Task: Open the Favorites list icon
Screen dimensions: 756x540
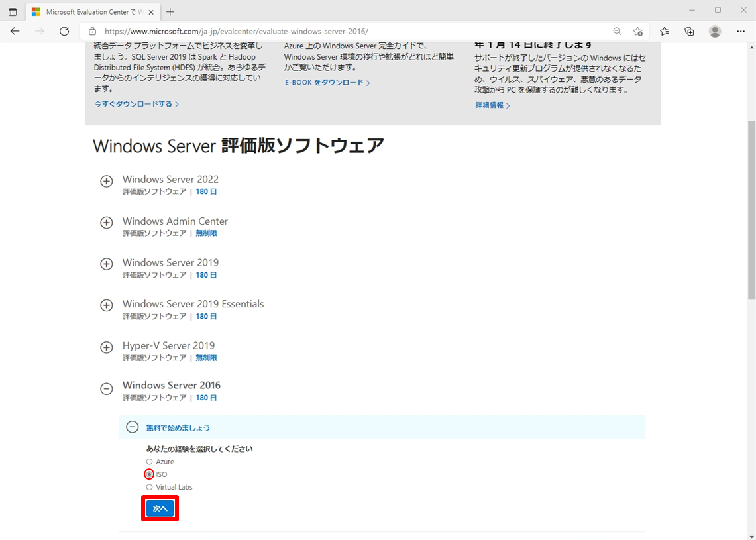Action: coord(665,31)
